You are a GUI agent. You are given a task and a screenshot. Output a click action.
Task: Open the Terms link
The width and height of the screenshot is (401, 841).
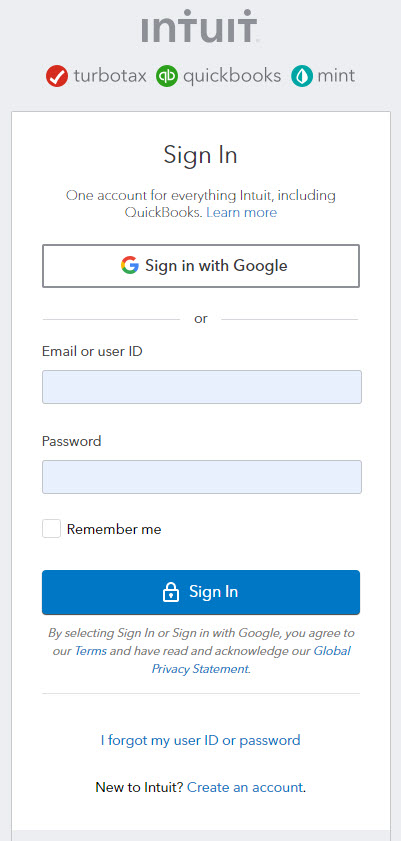91,651
